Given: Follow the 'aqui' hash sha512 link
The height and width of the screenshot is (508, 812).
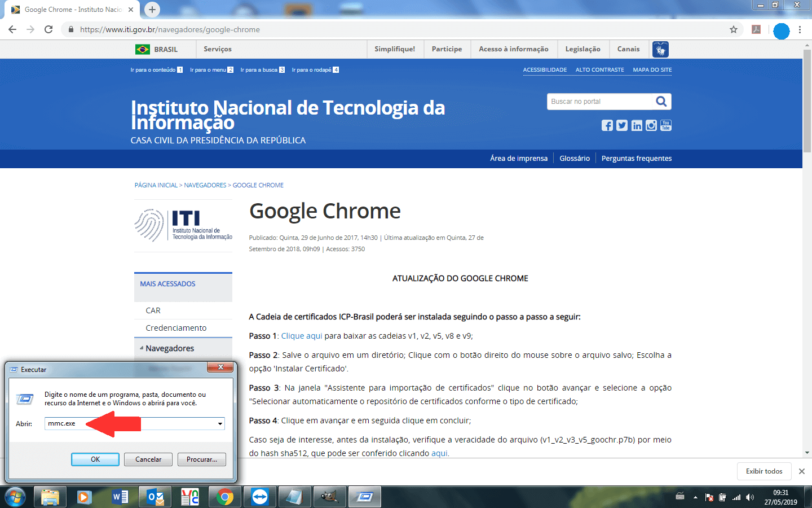Looking at the screenshot, I should point(440,453).
